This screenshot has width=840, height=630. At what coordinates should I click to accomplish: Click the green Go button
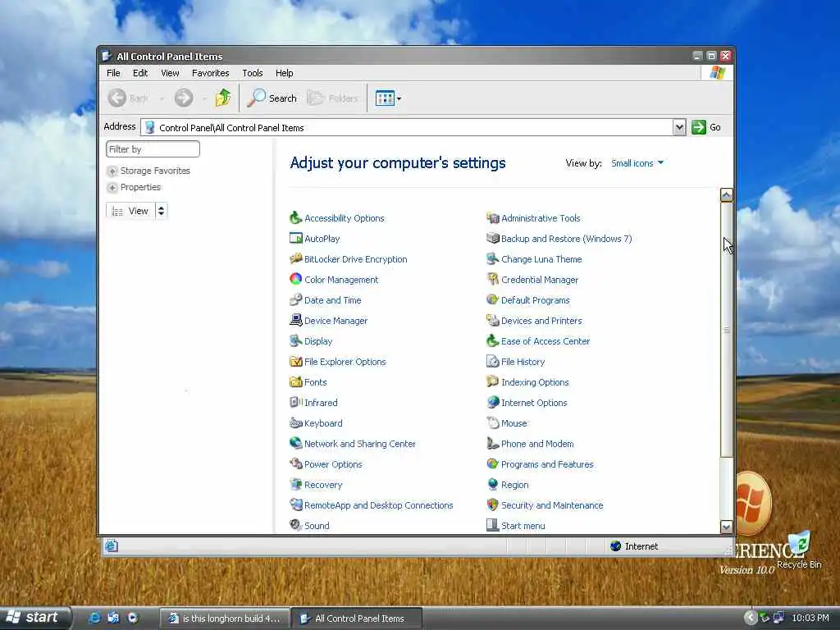tap(706, 127)
